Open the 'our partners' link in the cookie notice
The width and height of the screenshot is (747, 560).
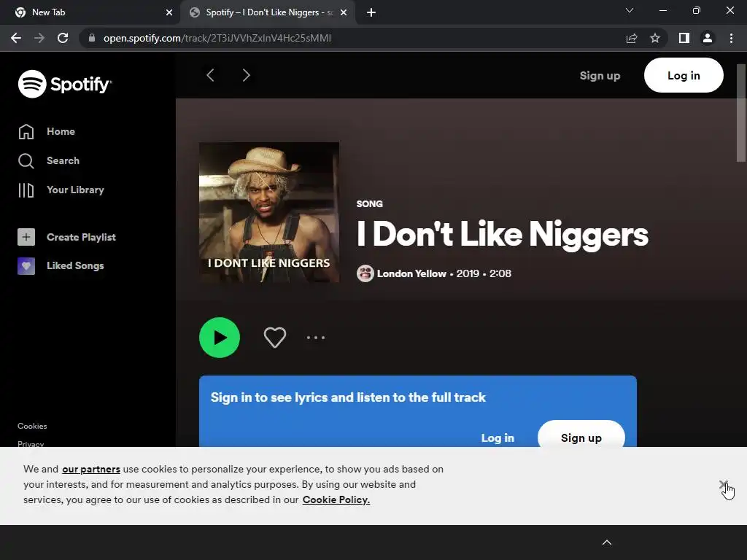point(91,469)
